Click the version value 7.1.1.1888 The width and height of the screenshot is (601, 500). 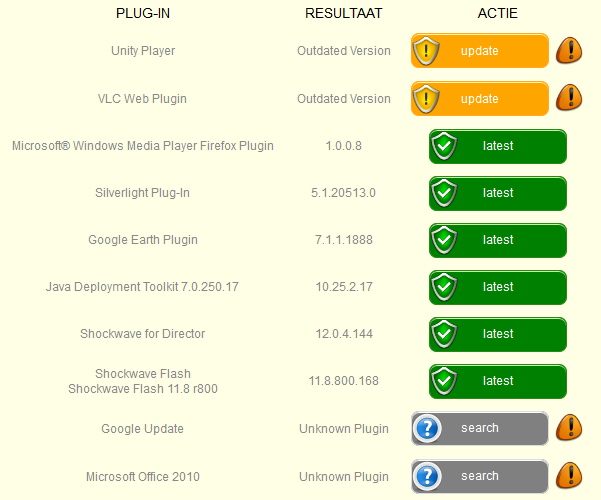click(344, 240)
